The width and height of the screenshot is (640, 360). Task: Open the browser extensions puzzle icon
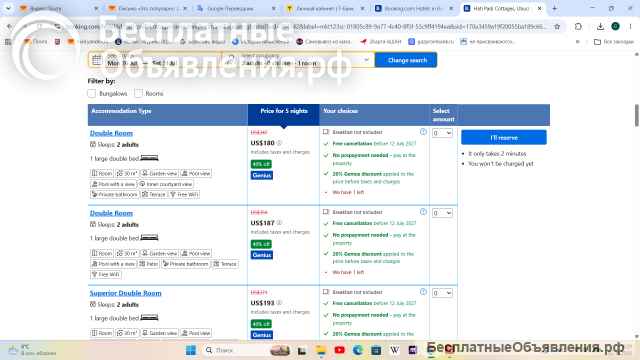click(x=578, y=27)
